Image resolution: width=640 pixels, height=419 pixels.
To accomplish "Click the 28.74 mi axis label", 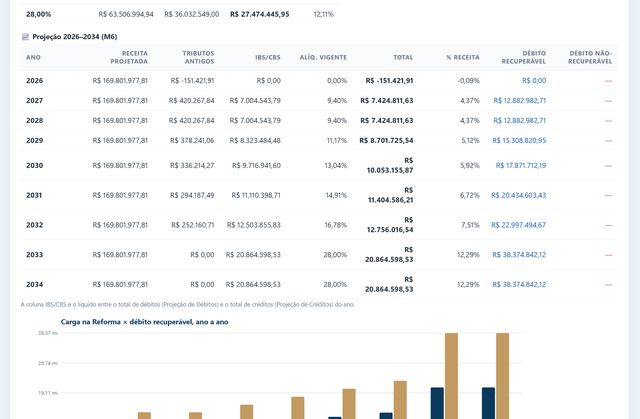I will pyautogui.click(x=48, y=363).
